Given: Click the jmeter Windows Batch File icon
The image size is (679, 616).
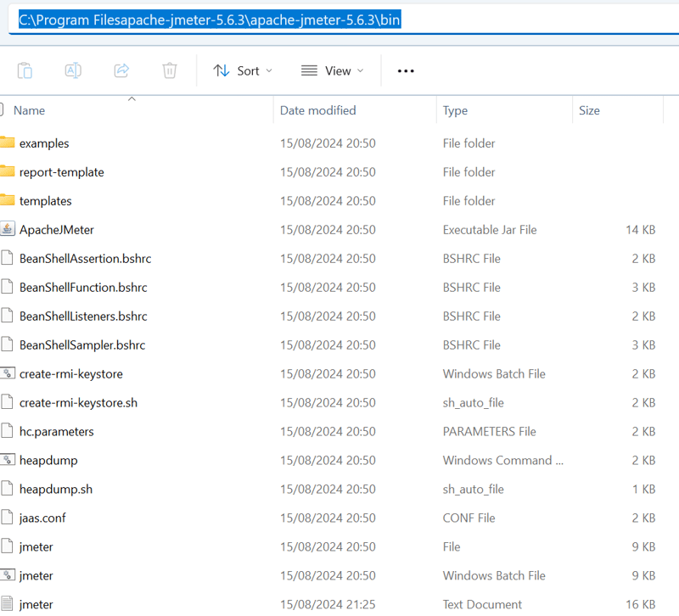Looking at the screenshot, I should (8, 575).
